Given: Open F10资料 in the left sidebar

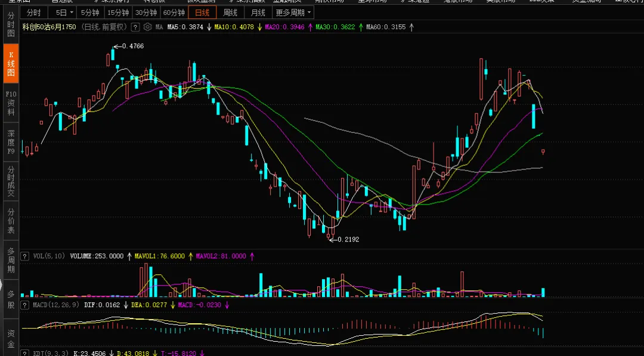Looking at the screenshot, I should [11, 103].
